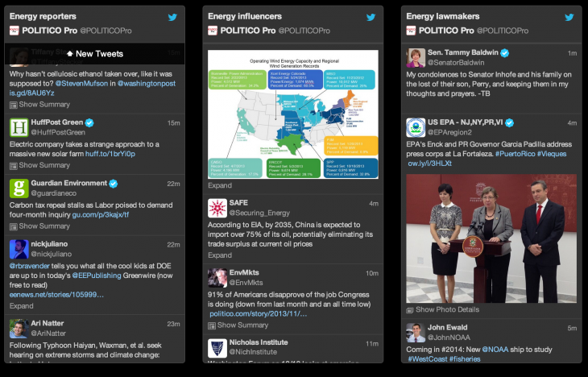This screenshot has width=588, height=377.
Task: Click @POLITICOPro handle in Energy lawmakers header
Action: click(503, 31)
